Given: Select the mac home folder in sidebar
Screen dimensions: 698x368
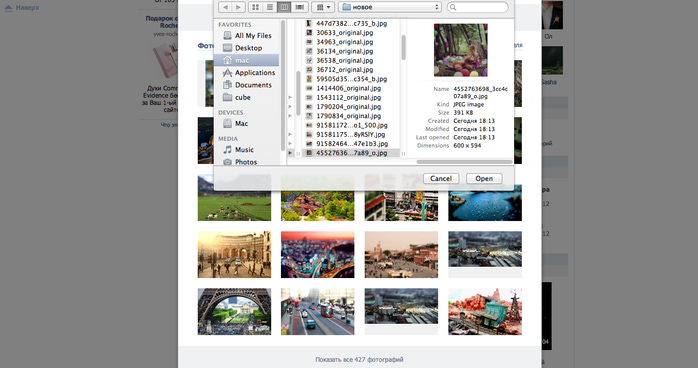Looking at the screenshot, I should pyautogui.click(x=247, y=60).
